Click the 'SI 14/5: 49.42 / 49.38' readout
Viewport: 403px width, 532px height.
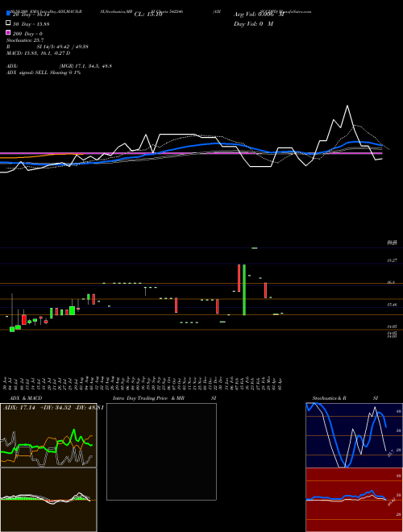(x=63, y=47)
